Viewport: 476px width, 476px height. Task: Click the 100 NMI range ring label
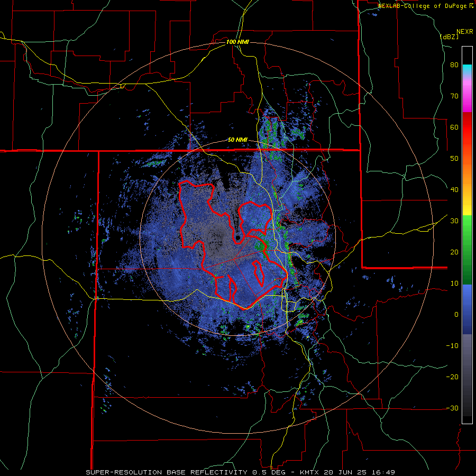click(x=237, y=42)
